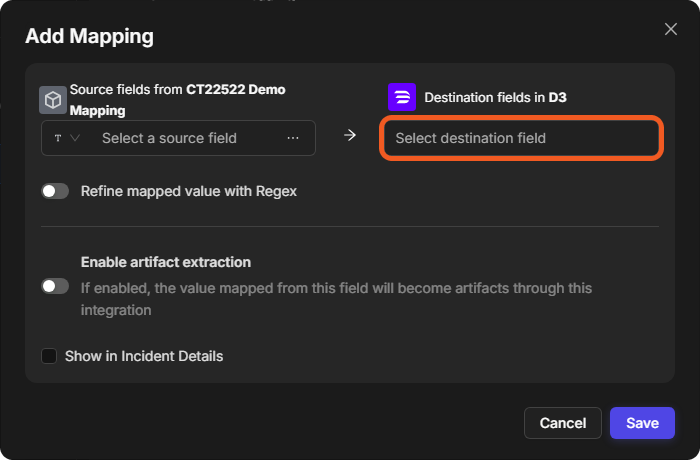This screenshot has height=460, width=700.
Task: Open the source field ellipsis options
Action: tap(293, 138)
